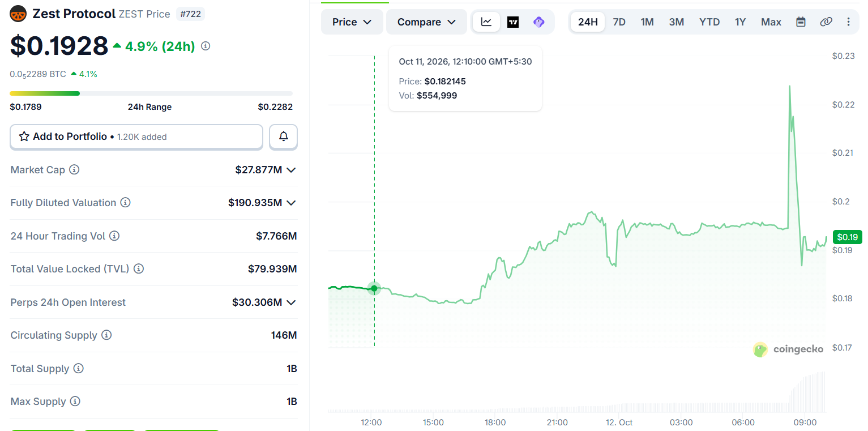Image resolution: width=868 pixels, height=431 pixels.
Task: Show Total Value Locked info icon
Action: [139, 269]
